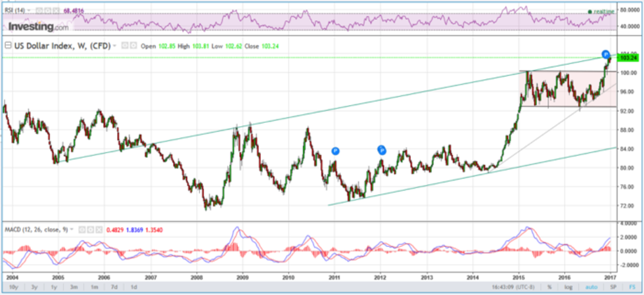
Task: Collapse the US Dollar Index legend box
Action: tap(9, 45)
